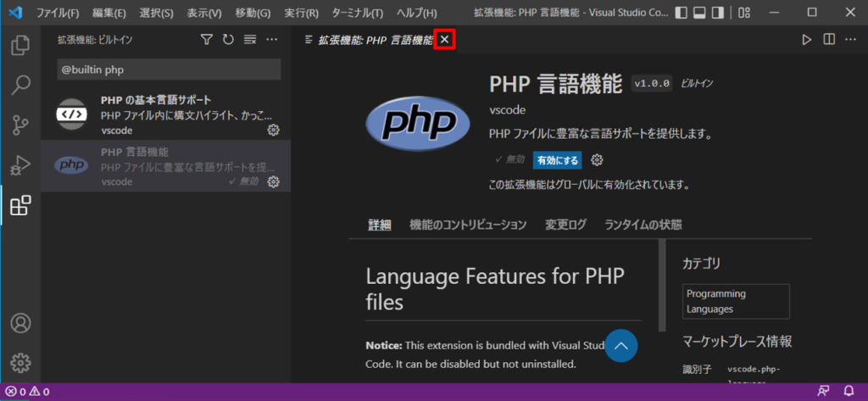
Task: Select PHP の基本言語サポート extension item
Action: click(x=166, y=114)
